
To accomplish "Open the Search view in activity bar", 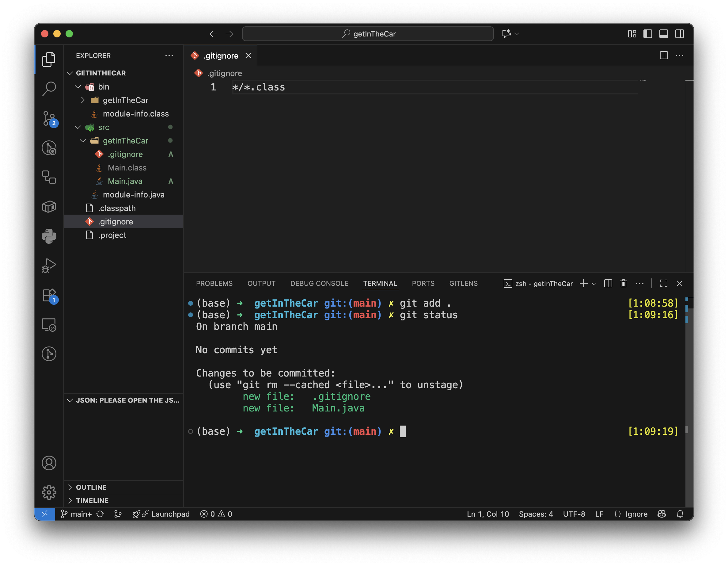I will pos(49,89).
